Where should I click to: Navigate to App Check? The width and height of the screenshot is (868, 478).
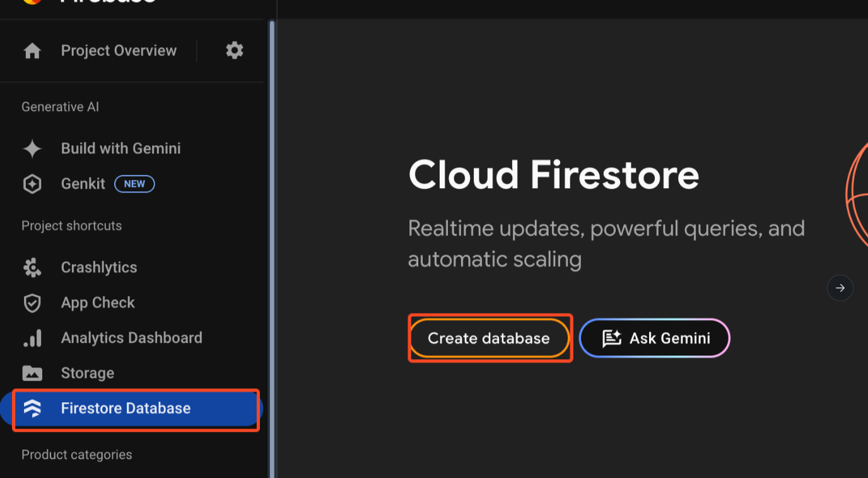click(x=98, y=302)
